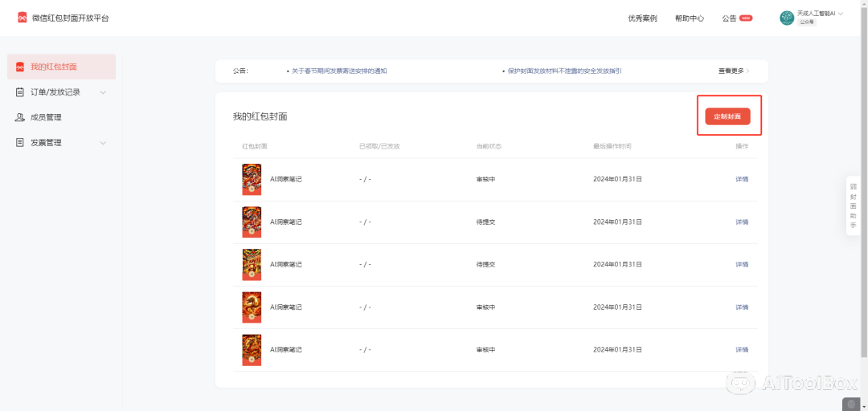Image resolution: width=868 pixels, height=411 pixels.
Task: Expand the 发票管理 chevron
Action: [x=103, y=143]
